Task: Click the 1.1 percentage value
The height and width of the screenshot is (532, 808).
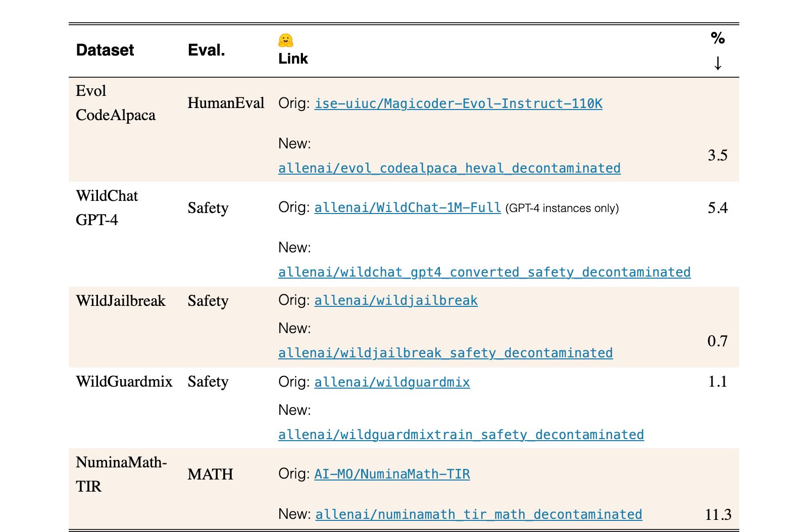Action: point(718,382)
